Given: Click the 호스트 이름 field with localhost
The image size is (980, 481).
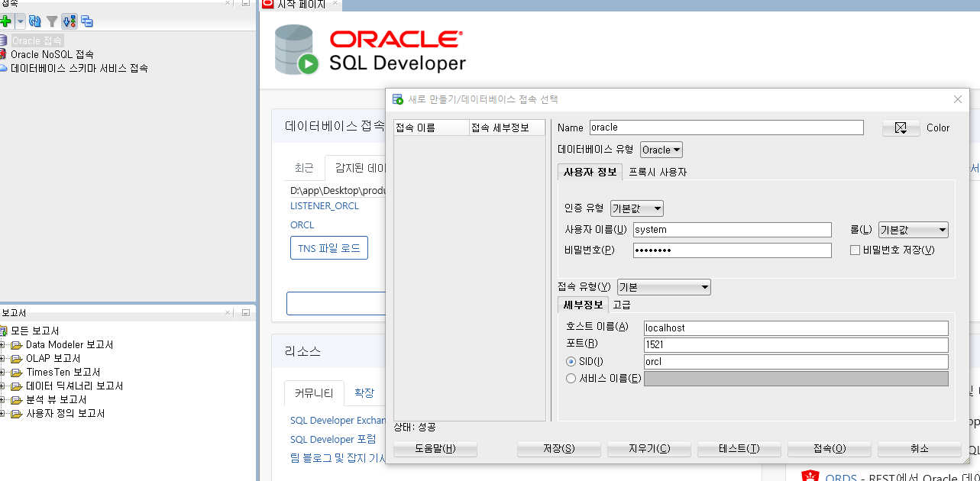Looking at the screenshot, I should click(x=796, y=328).
